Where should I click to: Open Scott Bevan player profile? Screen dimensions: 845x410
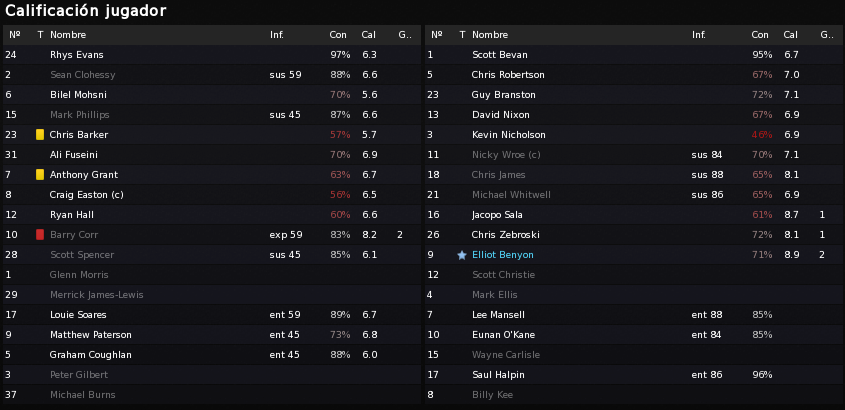coord(500,54)
